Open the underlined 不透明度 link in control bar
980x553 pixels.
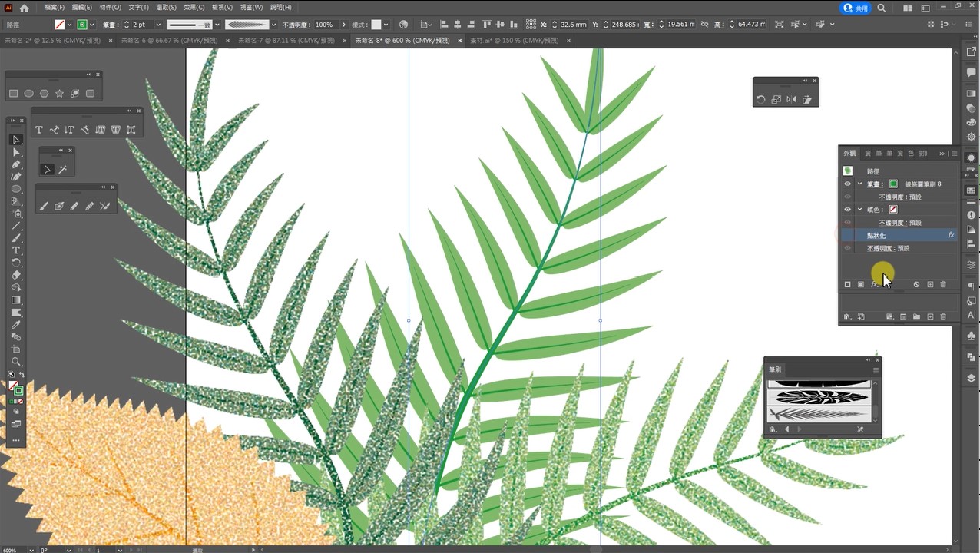coord(296,25)
